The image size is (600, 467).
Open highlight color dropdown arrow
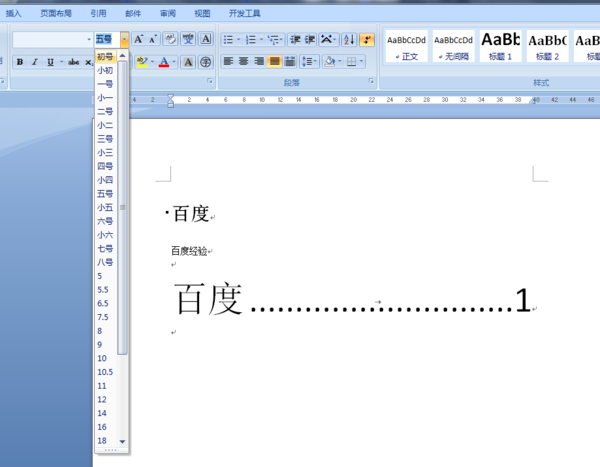click(x=152, y=62)
